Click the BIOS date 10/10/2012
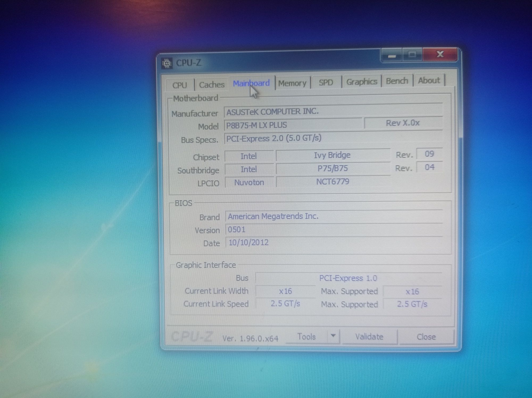The image size is (532, 398). [x=334, y=243]
